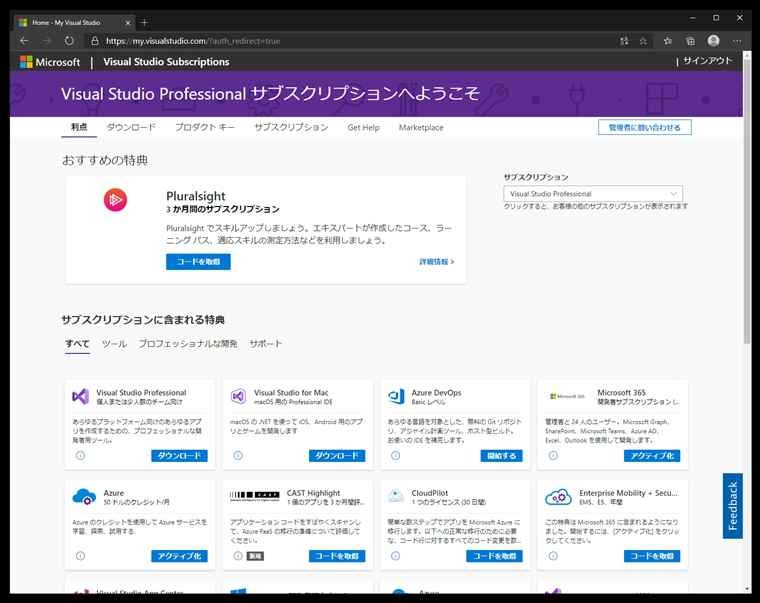This screenshot has width=760, height=603.
Task: Open a new browser tab
Action: [x=144, y=22]
